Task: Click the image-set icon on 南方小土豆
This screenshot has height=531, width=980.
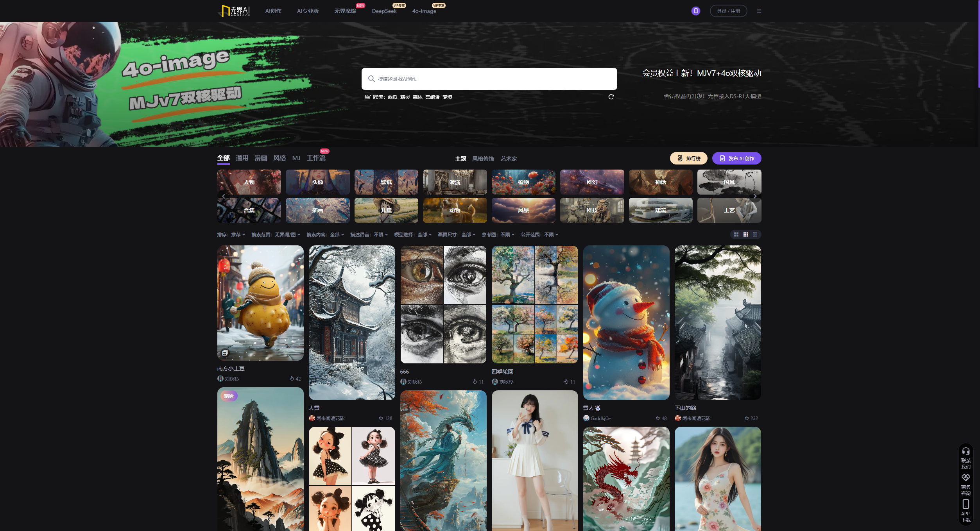Action: (225, 353)
